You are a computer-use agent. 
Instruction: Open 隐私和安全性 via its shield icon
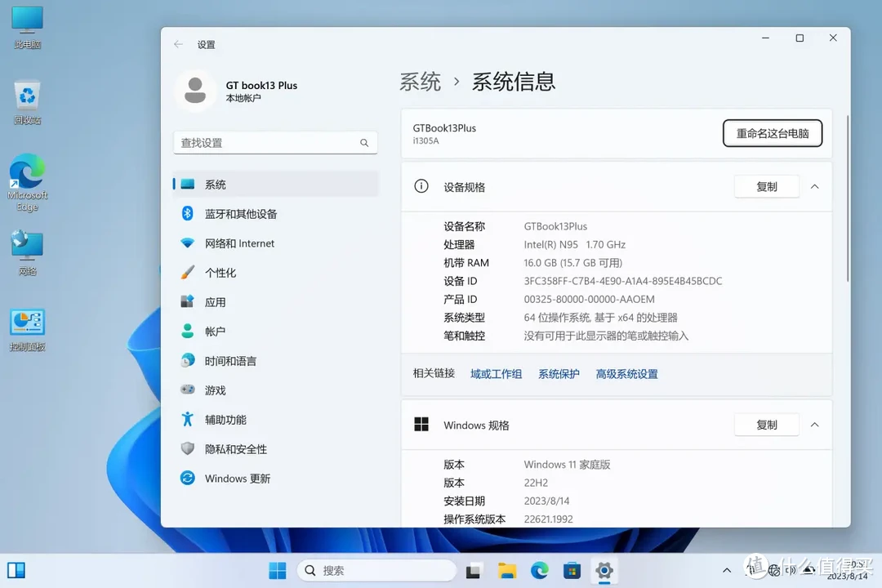click(x=187, y=448)
